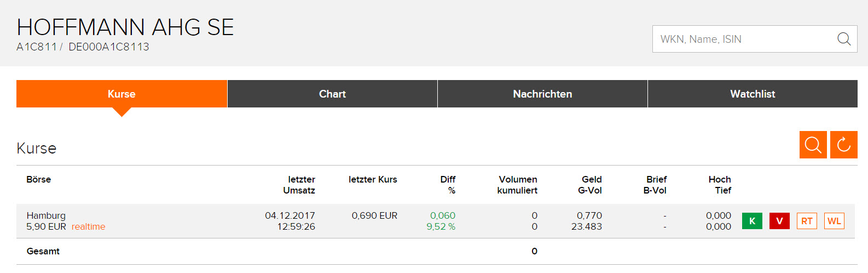The image size is (868, 273).
Task: Click the green K buy button
Action: click(752, 221)
